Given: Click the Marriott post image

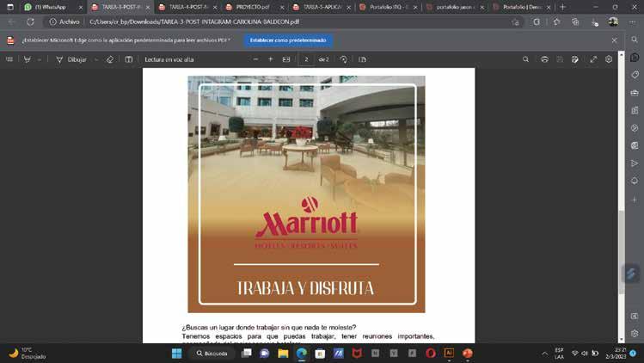Looking at the screenshot, I should click(x=306, y=194).
